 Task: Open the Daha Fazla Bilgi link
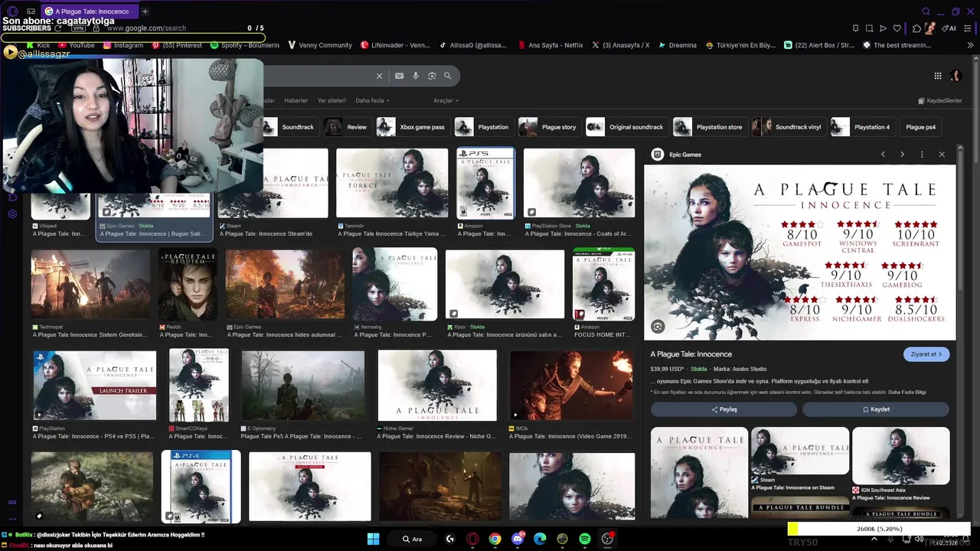tap(907, 392)
